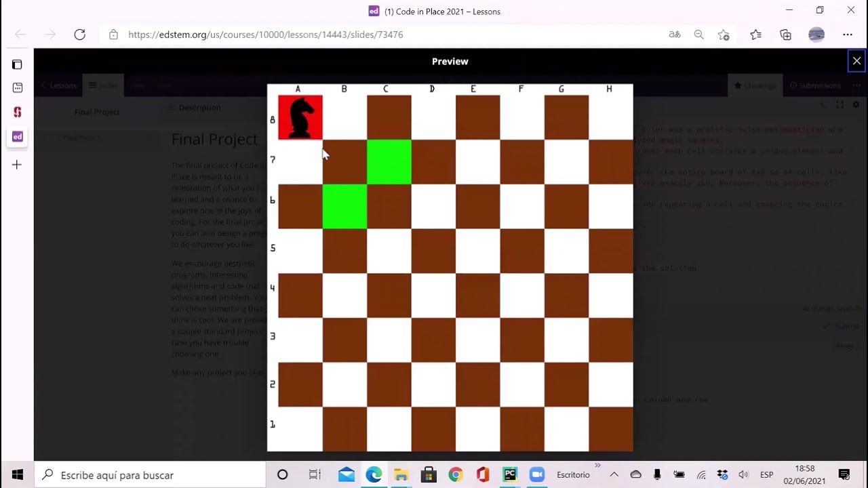Add a new tab with the plus icon
This screenshot has width=868, height=488.
(x=17, y=165)
